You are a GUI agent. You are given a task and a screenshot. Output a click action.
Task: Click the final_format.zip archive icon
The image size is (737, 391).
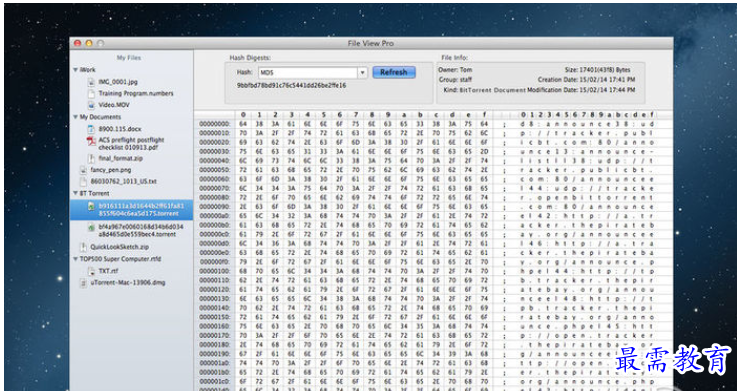point(91,158)
